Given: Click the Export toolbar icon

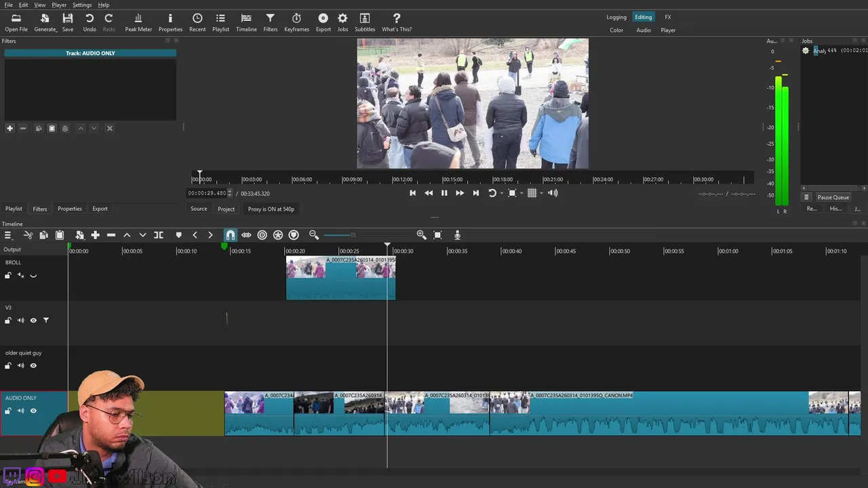Looking at the screenshot, I should [x=323, y=22].
